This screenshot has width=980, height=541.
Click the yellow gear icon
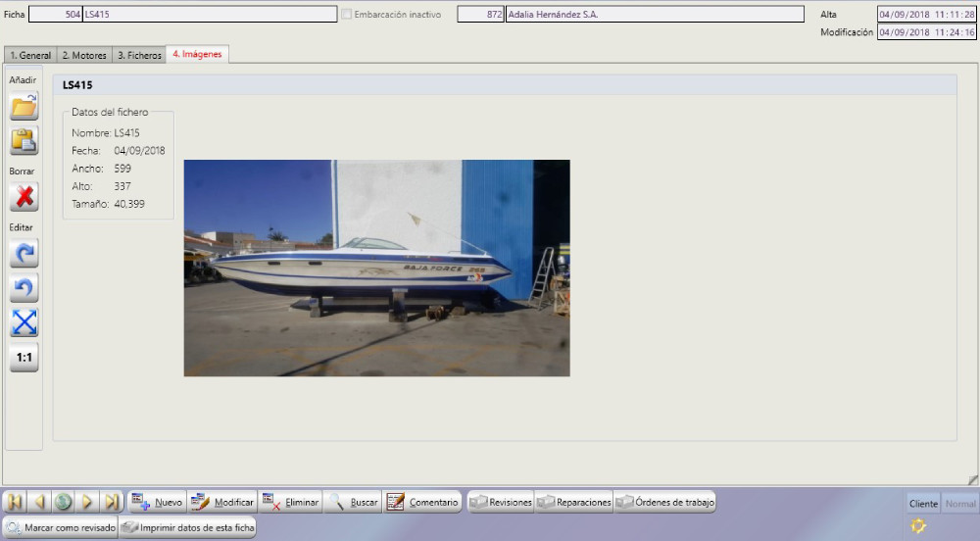tap(918, 526)
